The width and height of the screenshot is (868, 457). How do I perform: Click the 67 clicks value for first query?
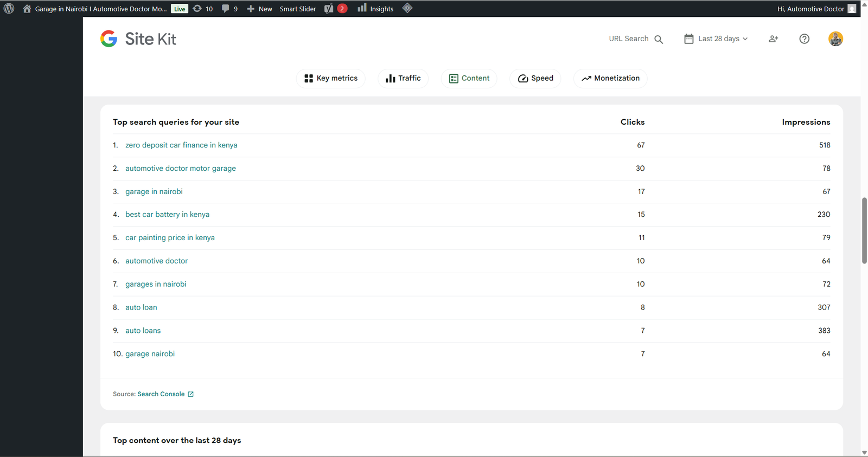pyautogui.click(x=641, y=145)
